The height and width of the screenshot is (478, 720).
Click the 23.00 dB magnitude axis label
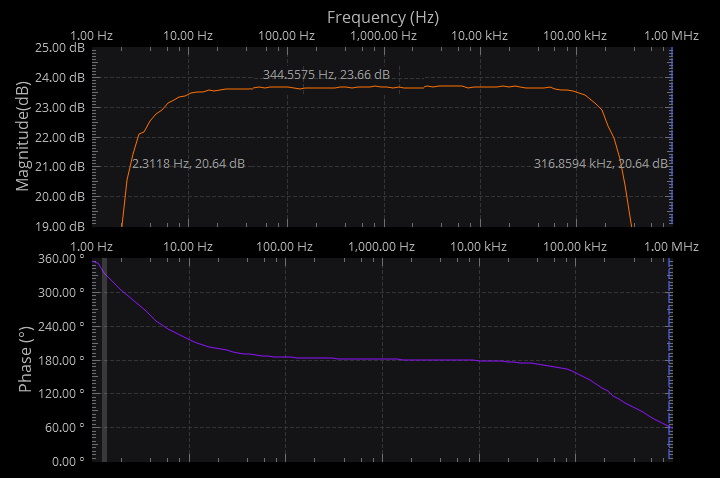click(x=60, y=107)
